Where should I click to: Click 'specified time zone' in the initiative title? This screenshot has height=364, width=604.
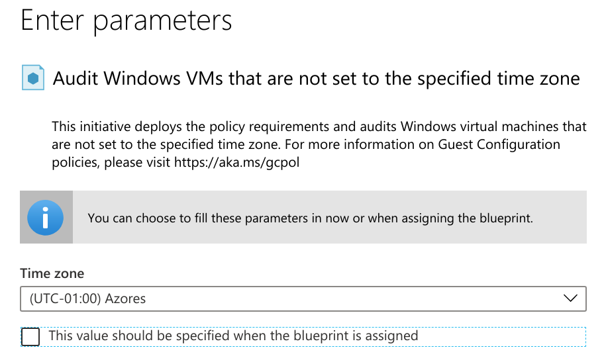[499, 79]
